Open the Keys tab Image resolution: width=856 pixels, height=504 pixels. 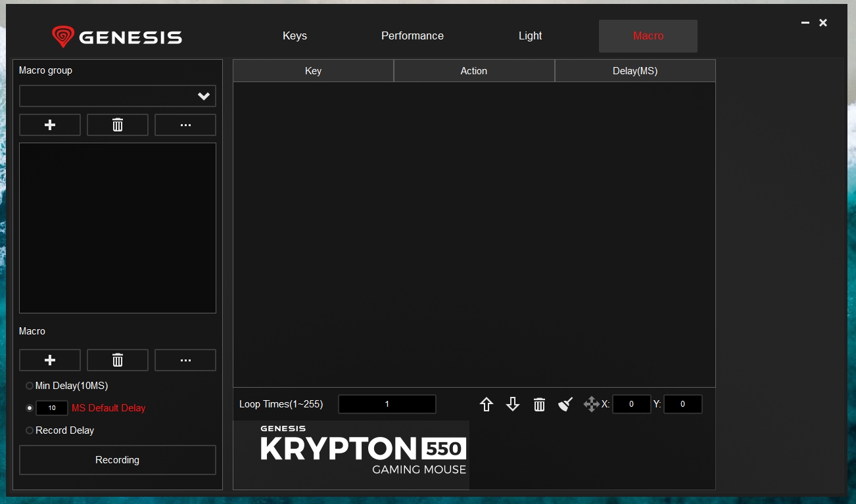coord(295,36)
